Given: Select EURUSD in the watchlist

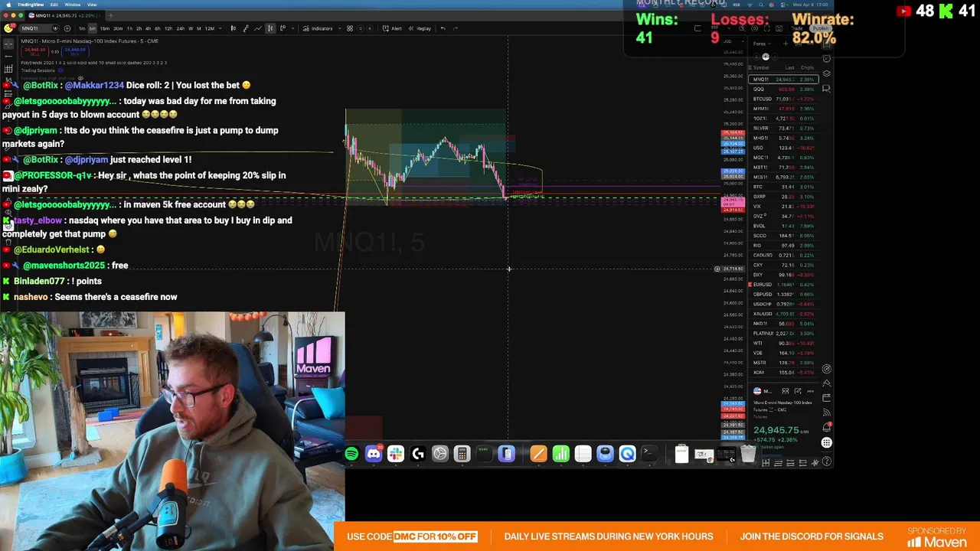Looking at the screenshot, I should click(783, 284).
